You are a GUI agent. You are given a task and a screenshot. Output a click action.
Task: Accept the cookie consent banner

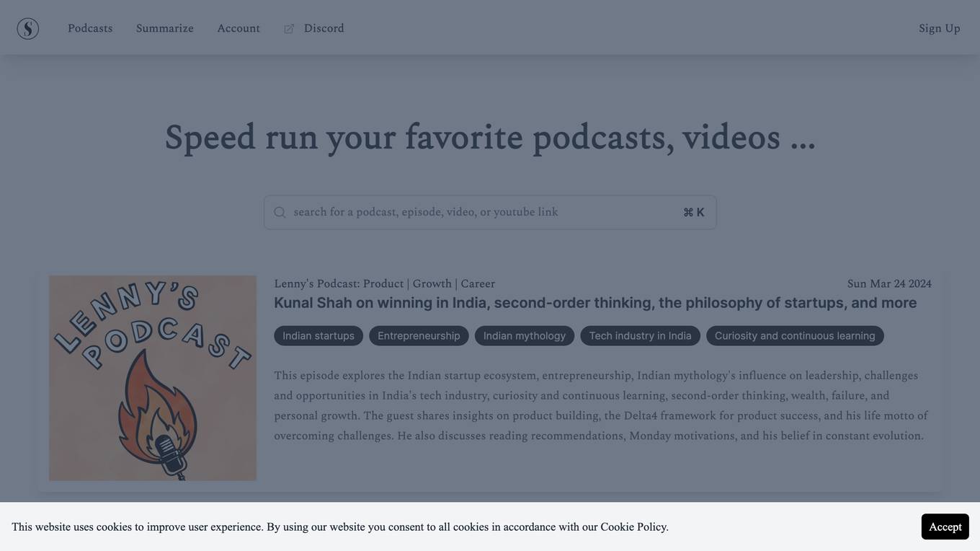[945, 526]
